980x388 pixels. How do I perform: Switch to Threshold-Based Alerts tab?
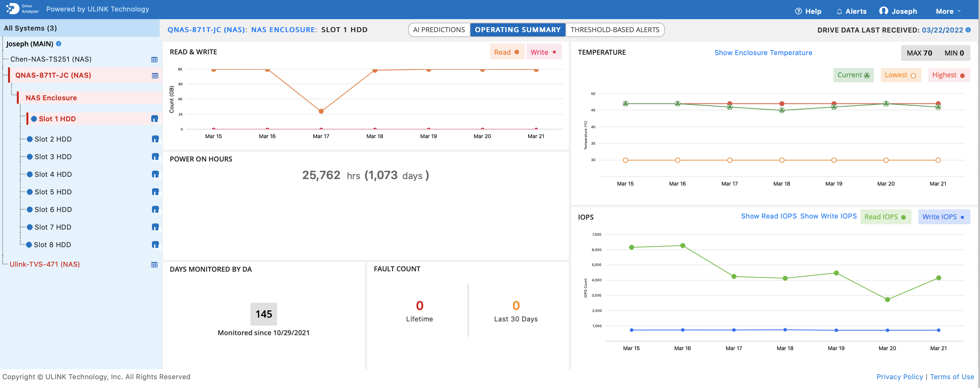coord(615,30)
